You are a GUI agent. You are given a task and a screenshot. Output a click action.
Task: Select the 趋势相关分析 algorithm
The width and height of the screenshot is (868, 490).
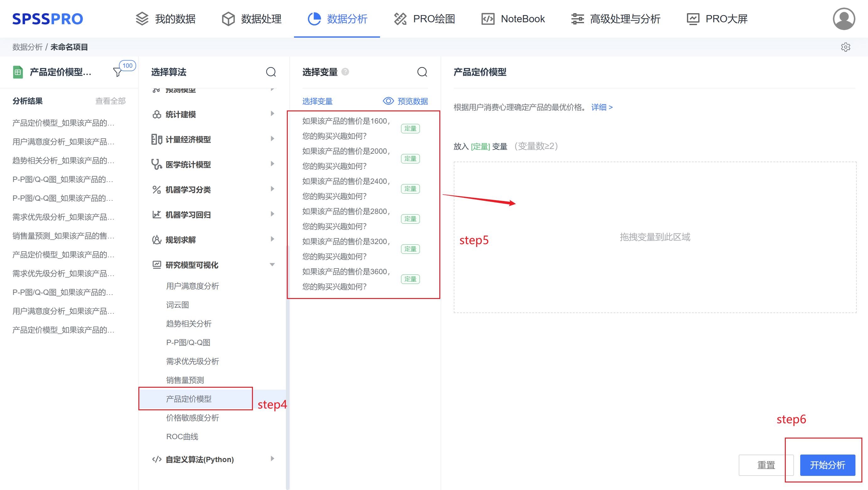[189, 324]
